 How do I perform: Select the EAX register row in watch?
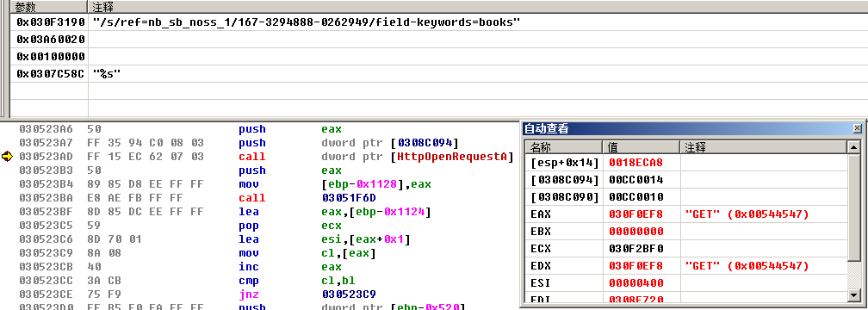tap(686, 214)
